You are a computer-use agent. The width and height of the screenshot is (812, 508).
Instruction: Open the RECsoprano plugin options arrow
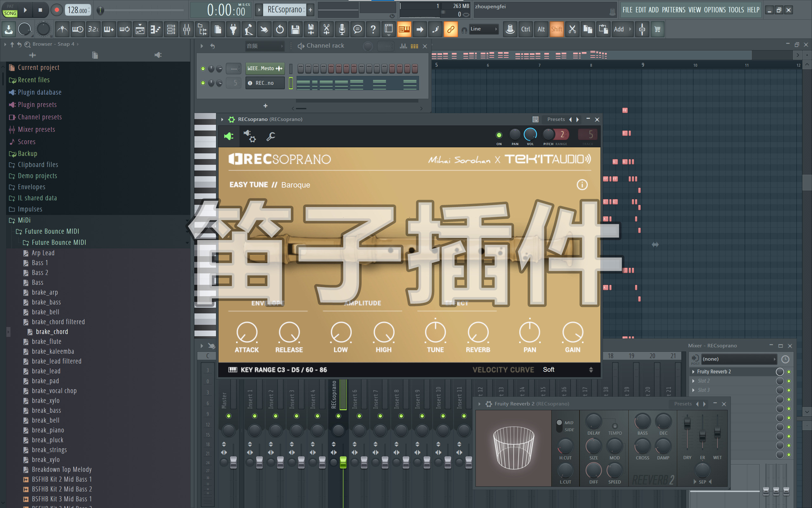click(x=222, y=119)
